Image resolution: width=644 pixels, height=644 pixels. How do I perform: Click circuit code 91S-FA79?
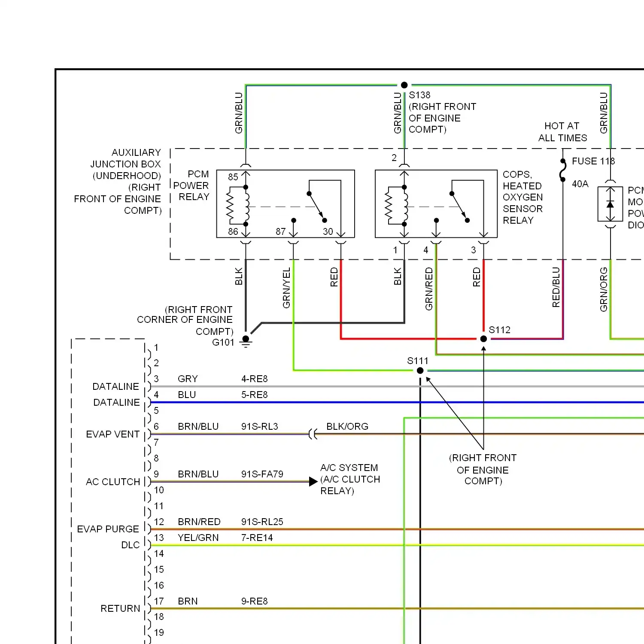pyautogui.click(x=262, y=474)
